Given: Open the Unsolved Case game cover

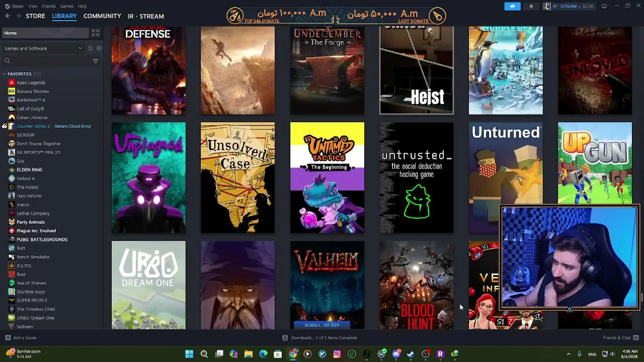Looking at the screenshot, I should point(237,177).
